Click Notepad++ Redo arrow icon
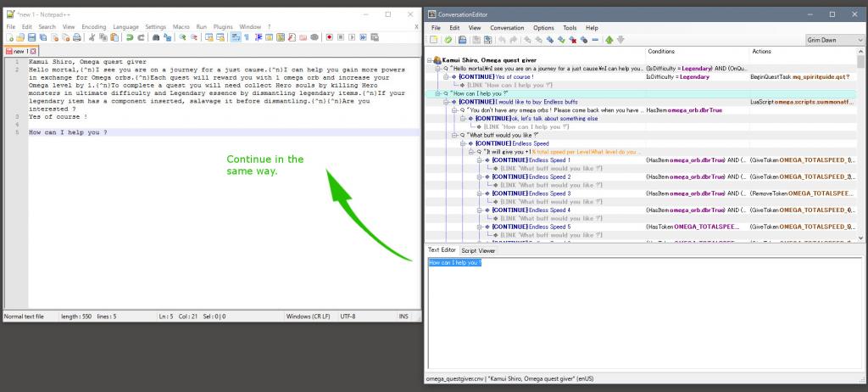Screen dimensions: 868x392 [x=141, y=37]
